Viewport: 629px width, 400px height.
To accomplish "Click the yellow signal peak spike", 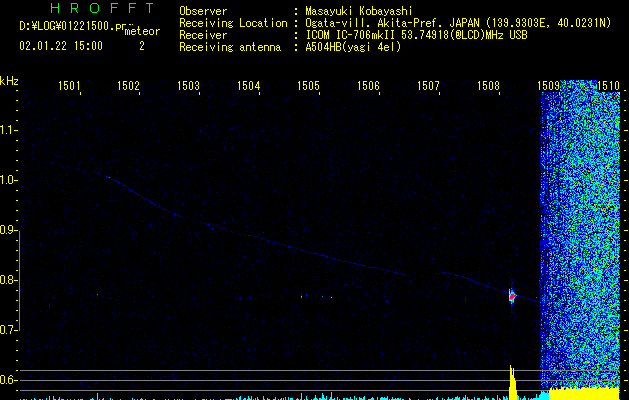I will 512,382.
